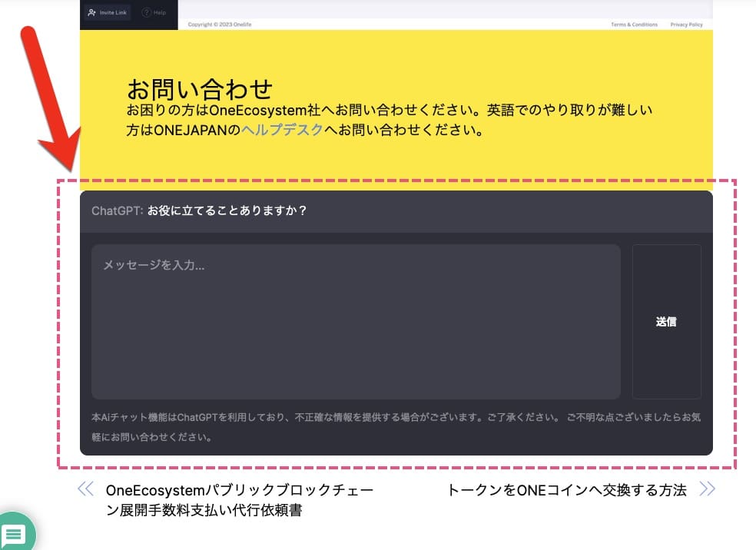Click the 本AIチャット機能 disclaimer text

(x=396, y=427)
